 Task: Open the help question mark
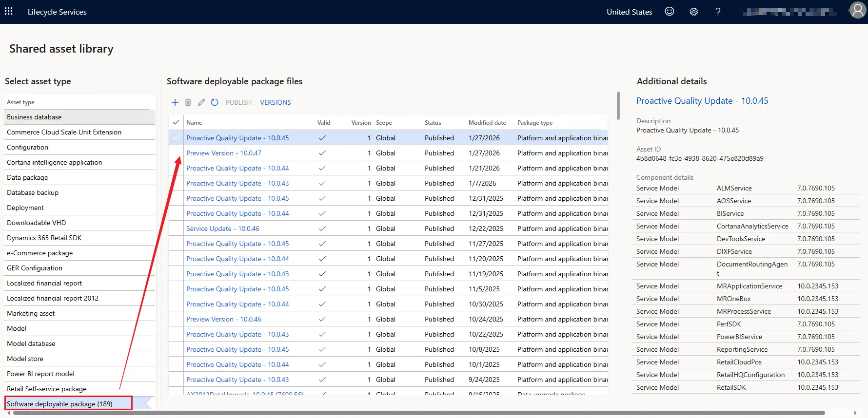pos(718,12)
